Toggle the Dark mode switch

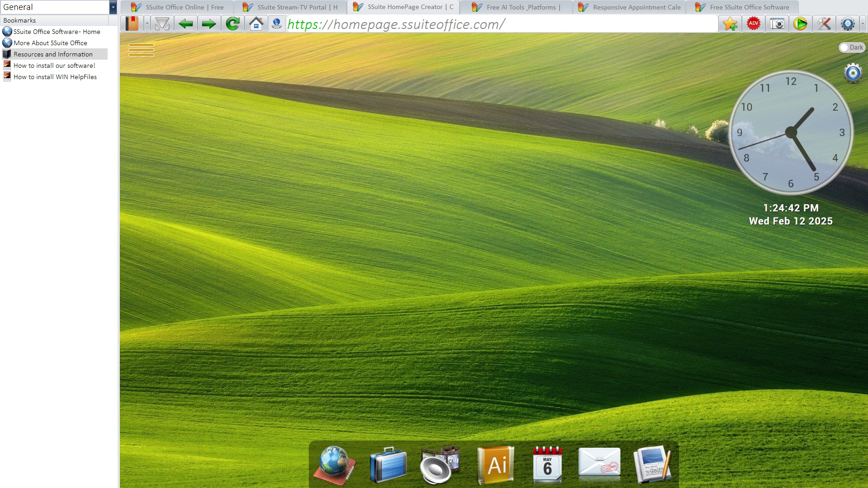(x=851, y=47)
